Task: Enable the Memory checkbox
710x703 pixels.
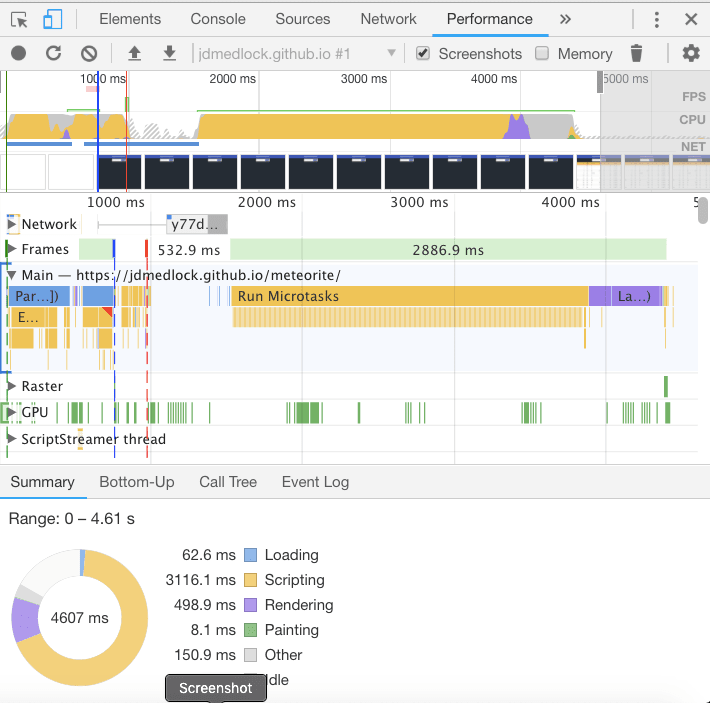Action: coord(542,53)
